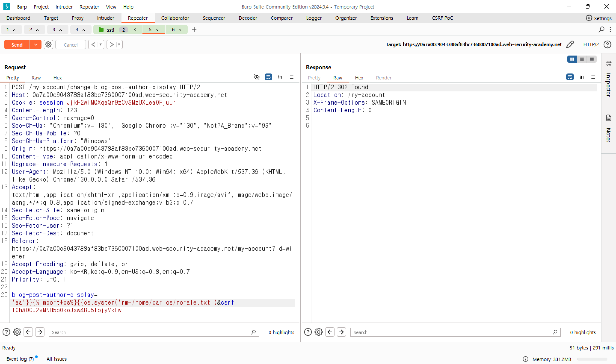
Task: Switch to CSRF PoC tab
Action: (442, 18)
